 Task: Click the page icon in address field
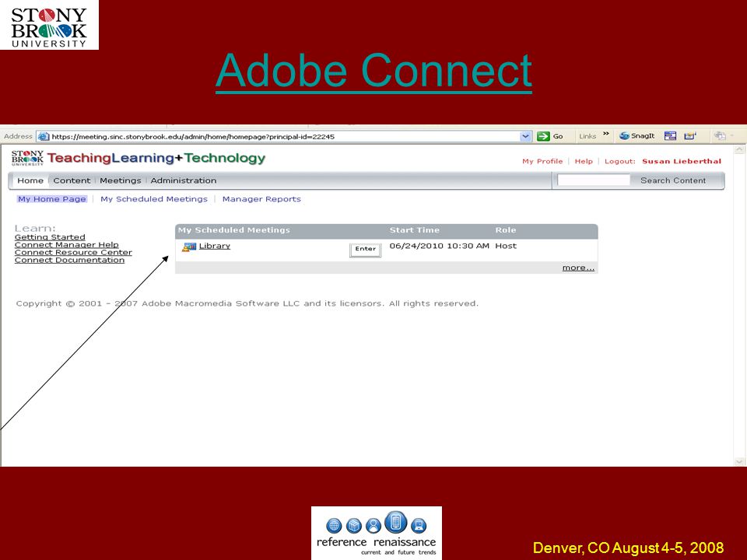tap(44, 136)
